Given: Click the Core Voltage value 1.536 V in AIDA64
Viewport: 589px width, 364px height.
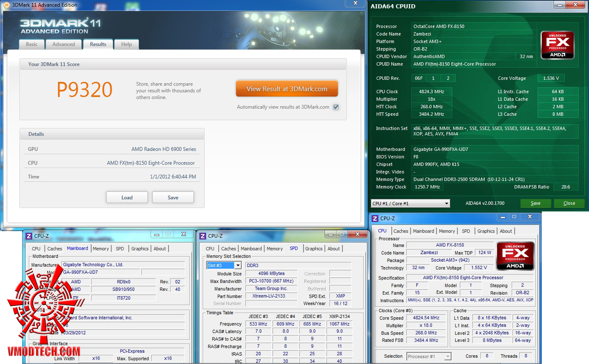Looking at the screenshot, I should (551, 78).
